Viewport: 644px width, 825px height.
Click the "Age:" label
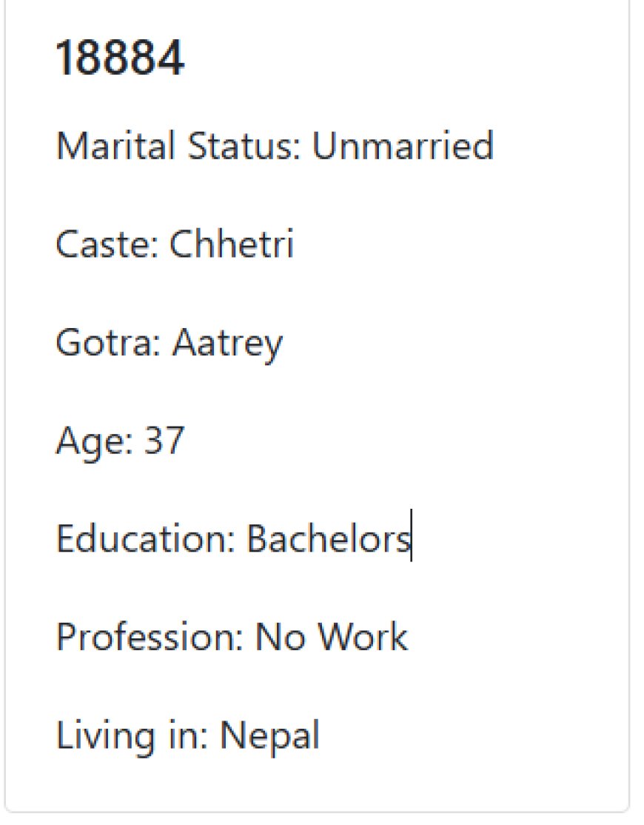[94, 442]
